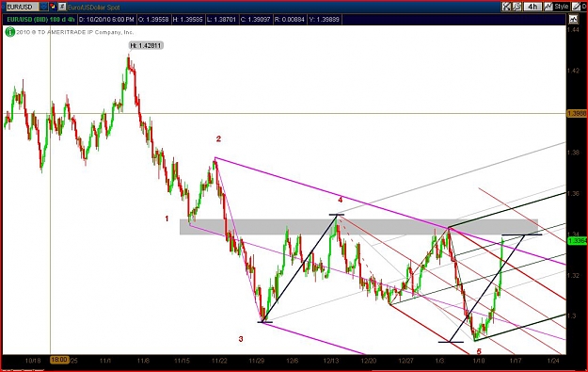Click the red-yellow color link icon
The width and height of the screenshot is (588, 372).
click(53, 7)
